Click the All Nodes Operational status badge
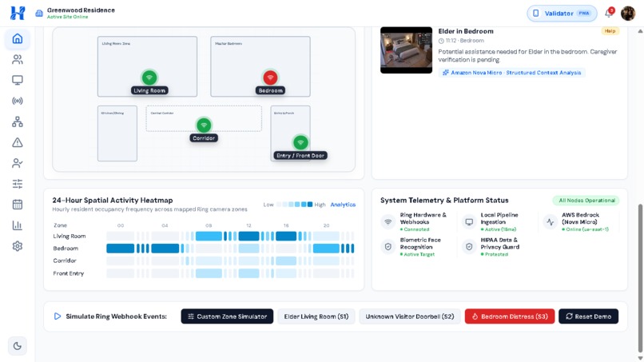Screen dimensions: 644x362 (x=586, y=201)
